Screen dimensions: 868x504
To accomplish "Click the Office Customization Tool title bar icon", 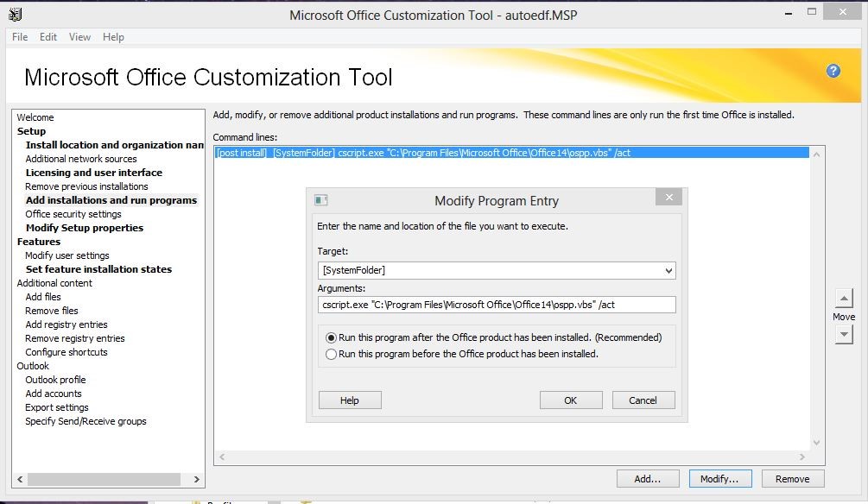I will [x=16, y=15].
